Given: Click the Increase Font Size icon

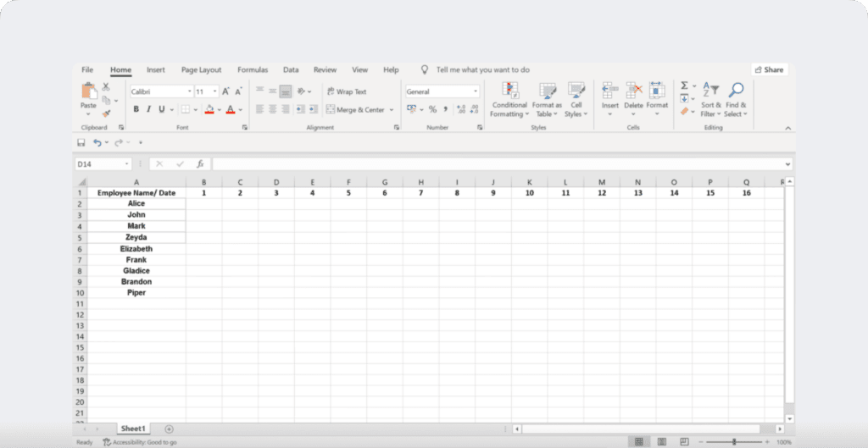Looking at the screenshot, I should coord(226,91).
